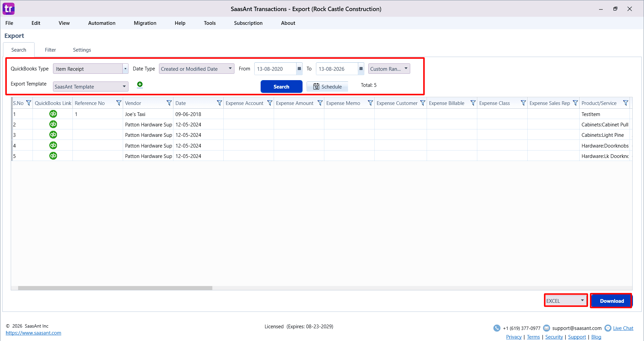Open QuickBooks link icon for row 1
This screenshot has height=341, width=644.
(x=53, y=114)
